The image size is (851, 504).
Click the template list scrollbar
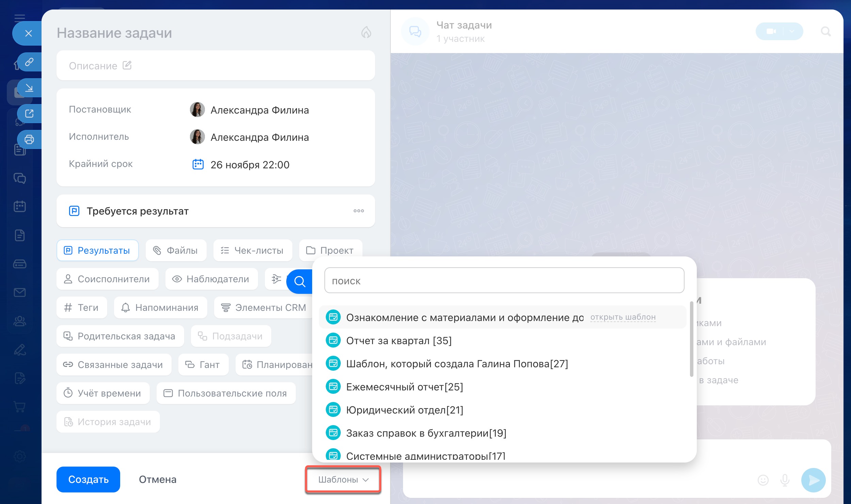[x=691, y=339]
